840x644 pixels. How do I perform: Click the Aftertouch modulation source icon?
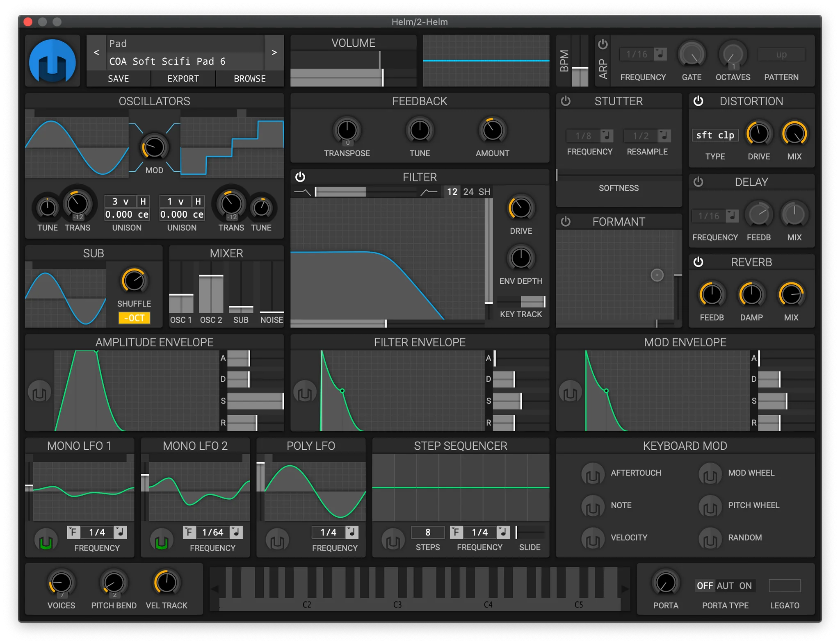592,473
